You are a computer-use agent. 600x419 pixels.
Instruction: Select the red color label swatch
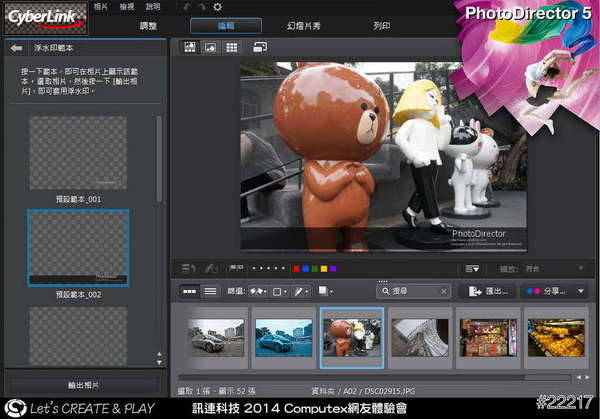click(x=297, y=268)
